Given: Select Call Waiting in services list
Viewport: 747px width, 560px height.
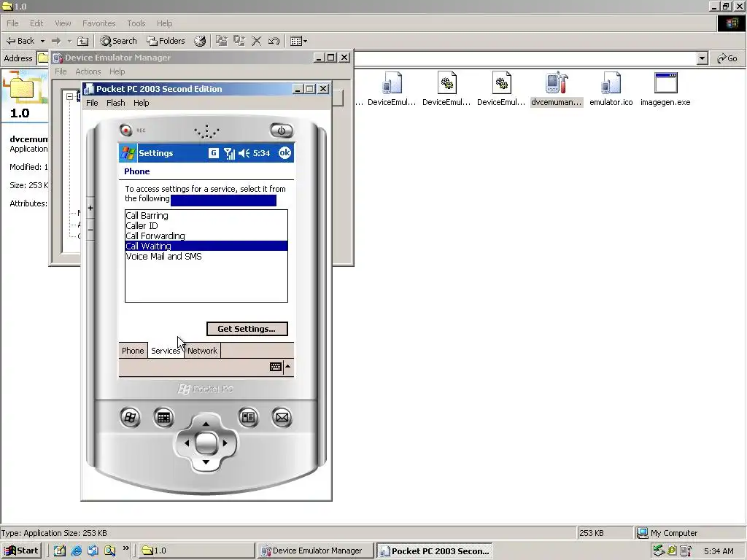Looking at the screenshot, I should 206,246.
